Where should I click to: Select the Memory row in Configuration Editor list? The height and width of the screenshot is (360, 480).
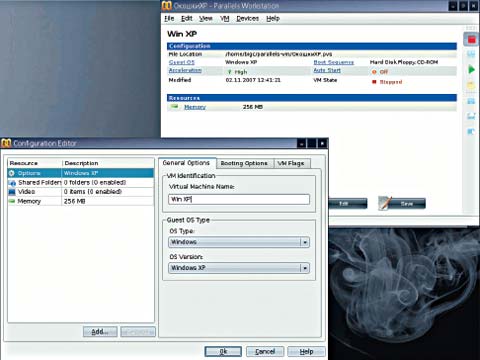point(81,201)
